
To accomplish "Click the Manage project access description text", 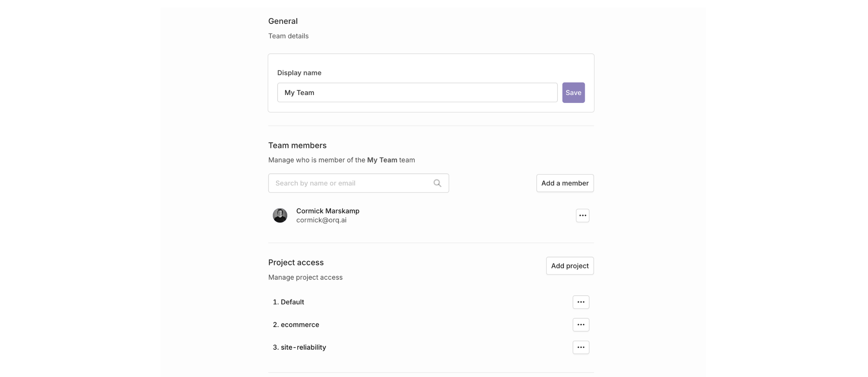I will [x=305, y=277].
